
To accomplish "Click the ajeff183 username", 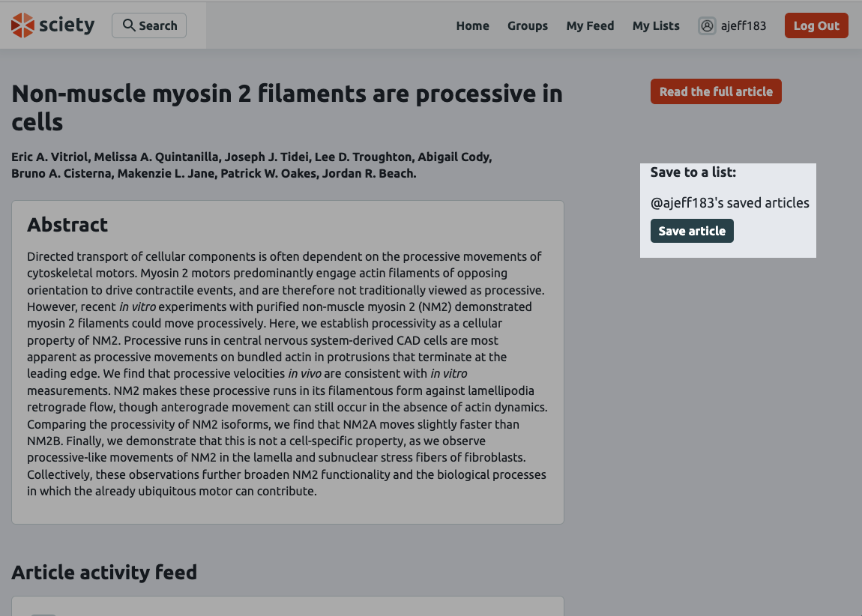I will 743,26.
